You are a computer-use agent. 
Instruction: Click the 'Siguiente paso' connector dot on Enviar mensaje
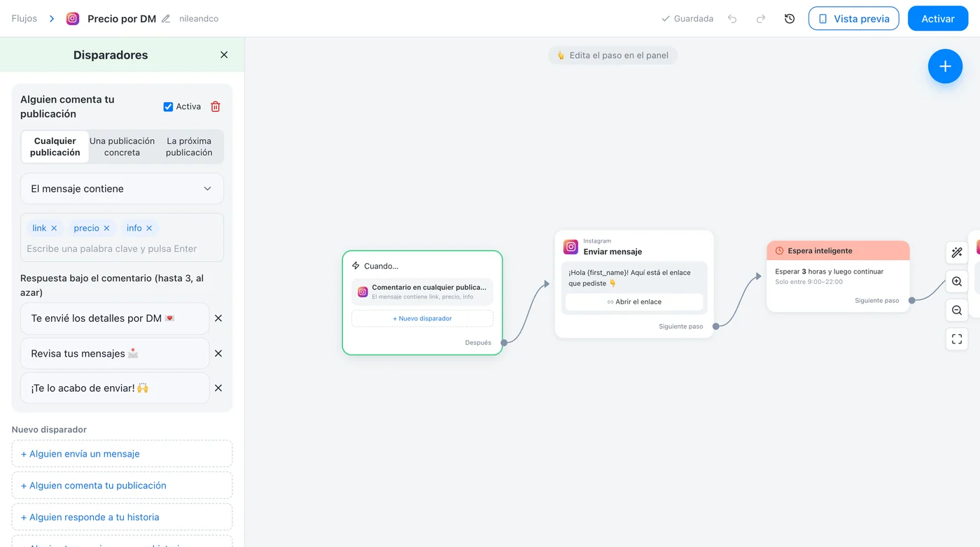click(x=716, y=327)
